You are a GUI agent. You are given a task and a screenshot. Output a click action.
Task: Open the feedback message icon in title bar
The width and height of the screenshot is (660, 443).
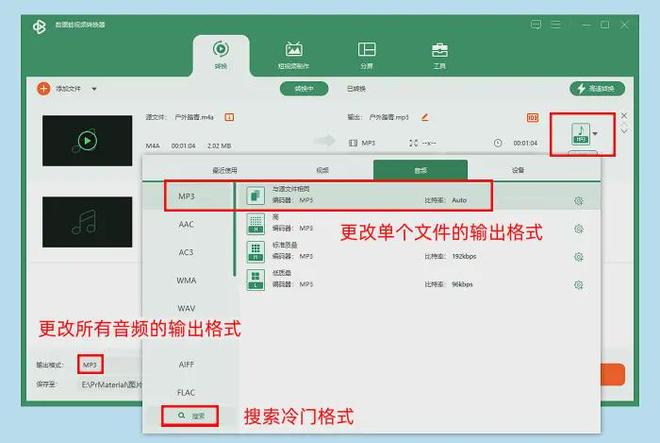(536, 24)
